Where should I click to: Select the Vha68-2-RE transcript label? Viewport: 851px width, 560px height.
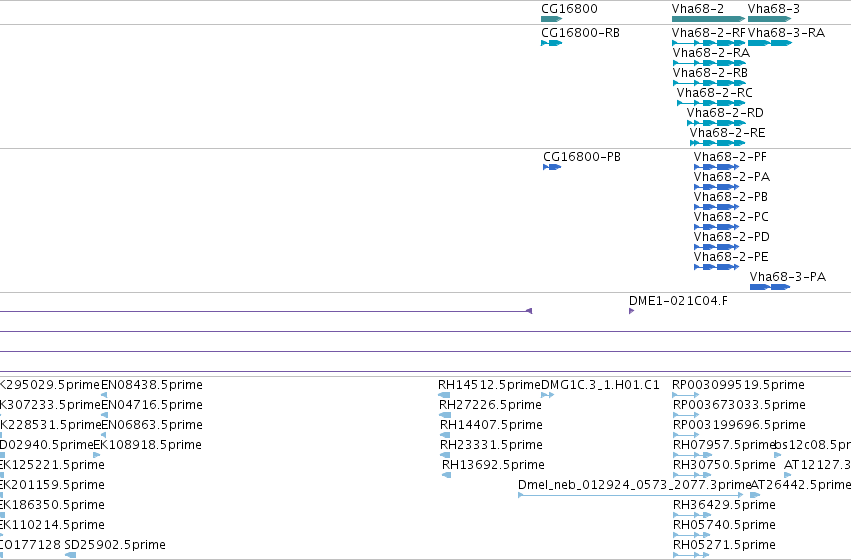[x=727, y=133]
